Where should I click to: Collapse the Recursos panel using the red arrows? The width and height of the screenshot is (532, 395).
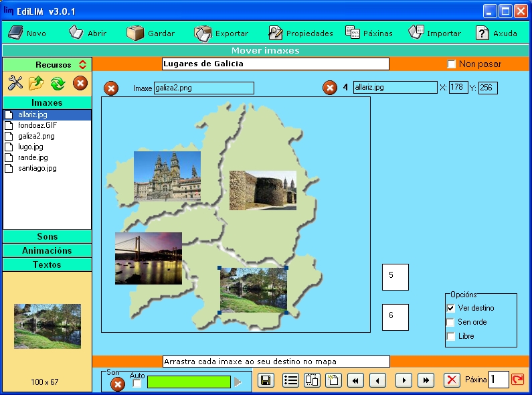click(x=82, y=65)
